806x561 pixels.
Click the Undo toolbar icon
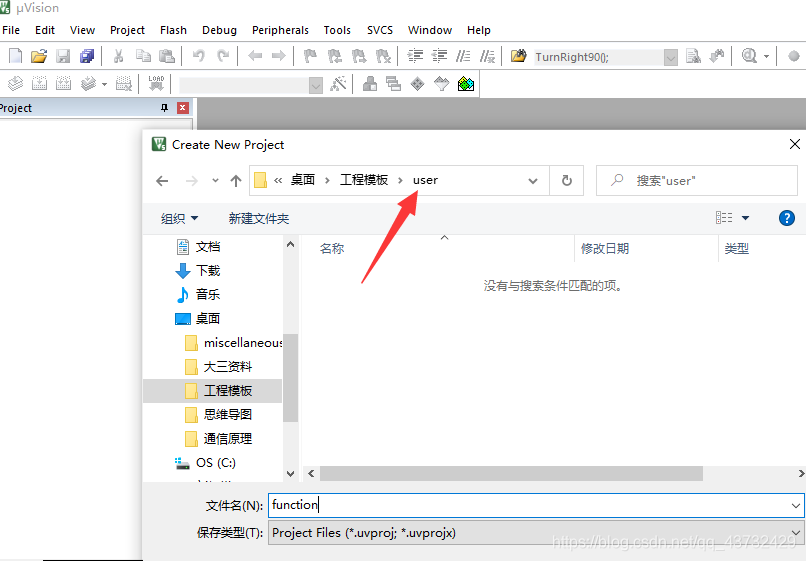(198, 56)
